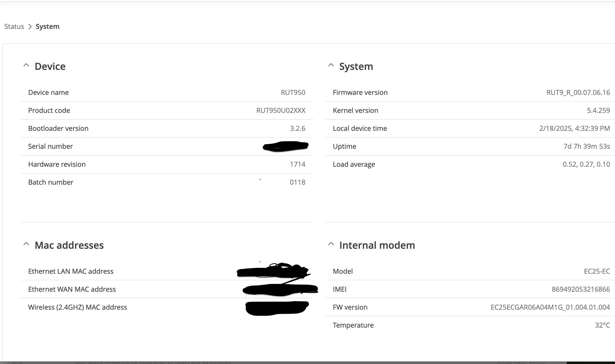Click the System section heading

pyautogui.click(x=356, y=66)
